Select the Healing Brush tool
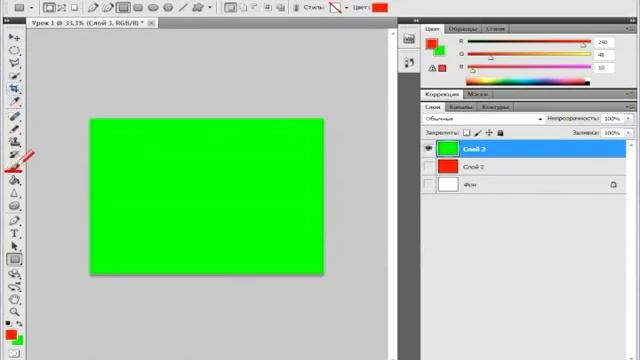 [x=14, y=116]
